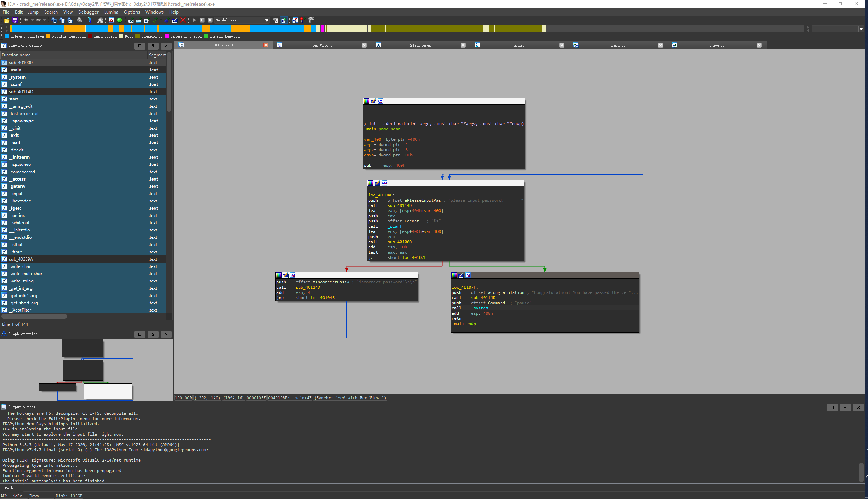
Task: Click the Python console button
Action: 11,488
